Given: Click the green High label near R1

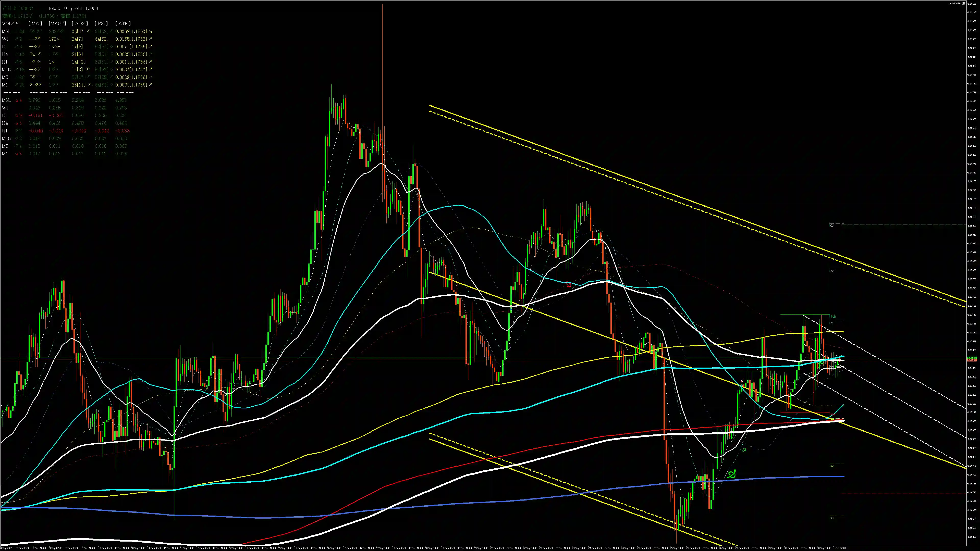Looking at the screenshot, I should (x=833, y=316).
